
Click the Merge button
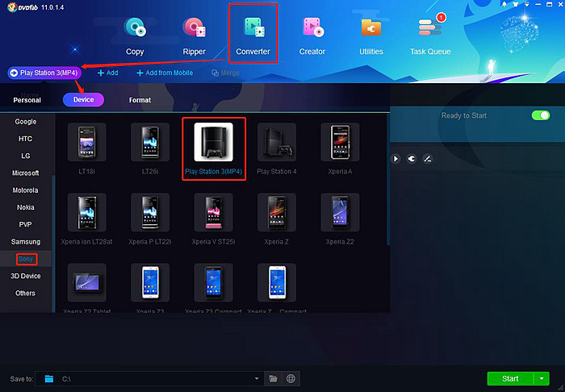tap(225, 73)
